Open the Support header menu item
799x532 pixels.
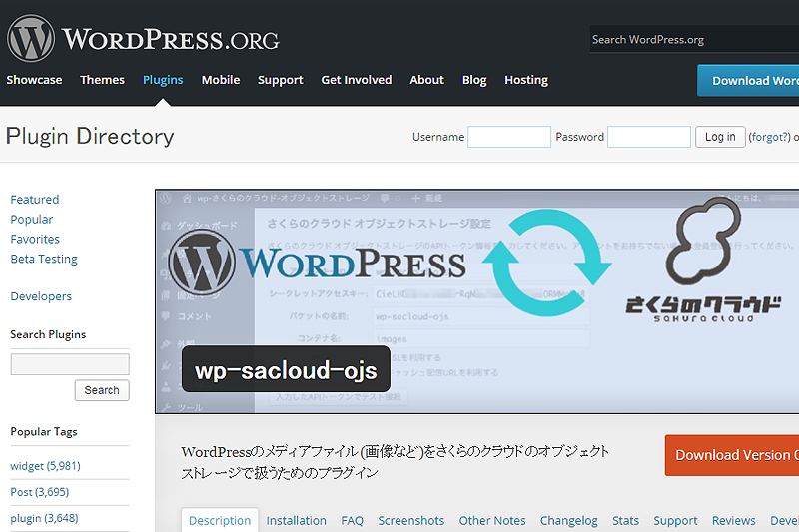click(281, 80)
